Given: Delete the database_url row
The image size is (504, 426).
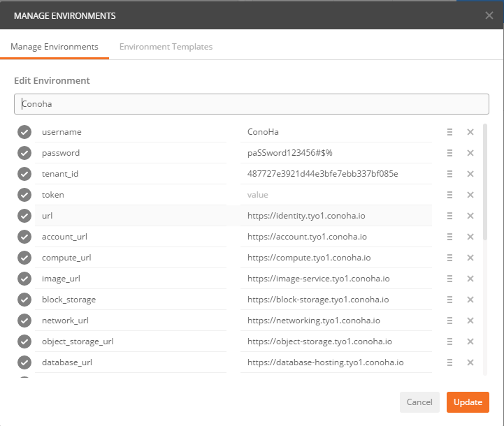Looking at the screenshot, I should tap(470, 362).
